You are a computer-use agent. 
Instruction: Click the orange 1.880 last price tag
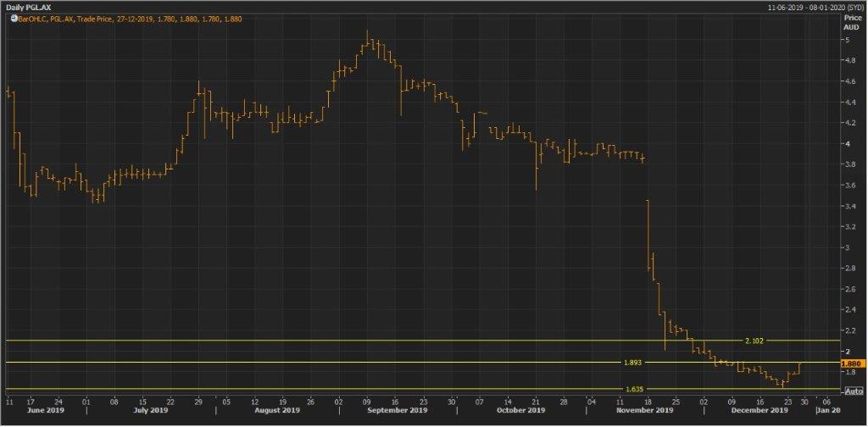click(x=851, y=363)
